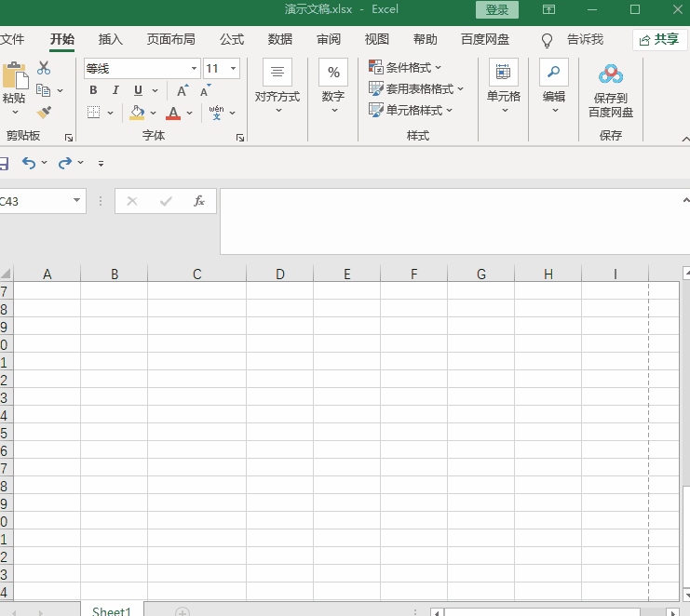Click the 共享 share button
The image size is (690, 616).
(x=660, y=39)
